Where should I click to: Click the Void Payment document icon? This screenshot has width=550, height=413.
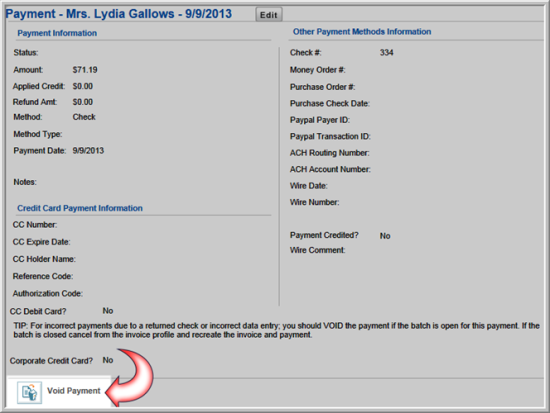29,392
